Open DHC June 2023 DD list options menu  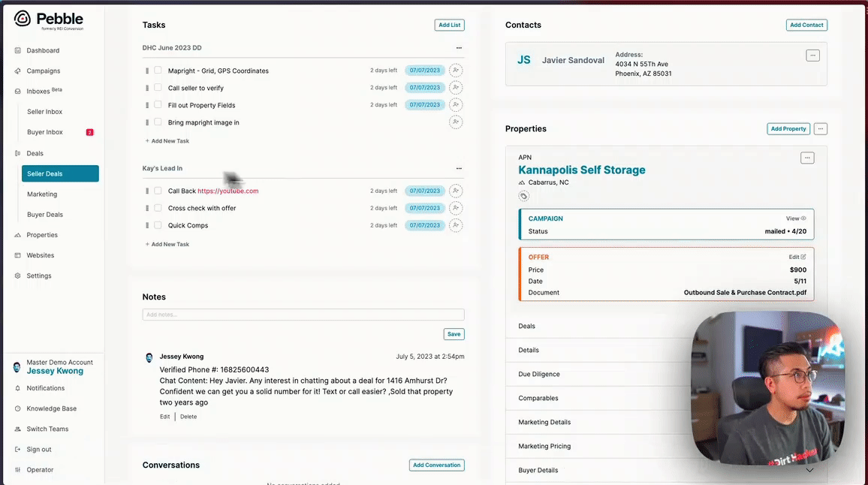[459, 48]
